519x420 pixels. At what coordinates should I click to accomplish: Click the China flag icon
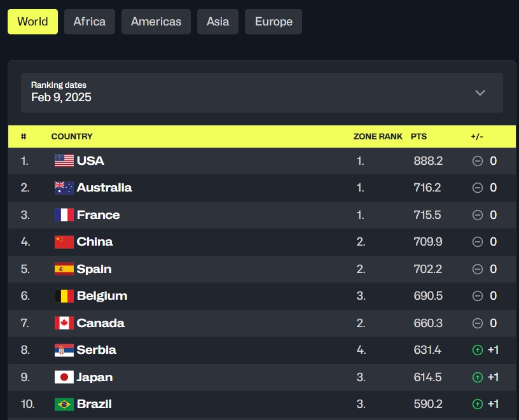[64, 242]
